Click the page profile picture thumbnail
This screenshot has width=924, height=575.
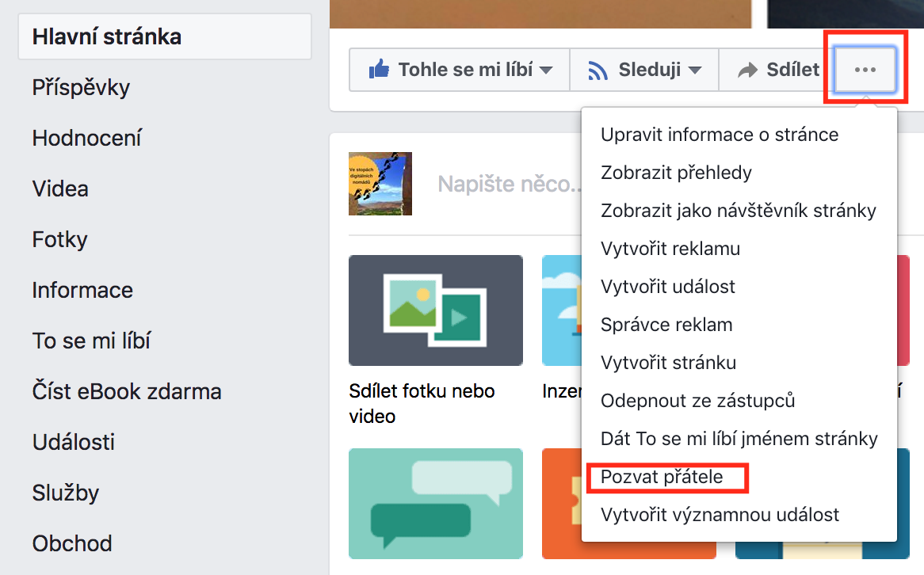380,183
